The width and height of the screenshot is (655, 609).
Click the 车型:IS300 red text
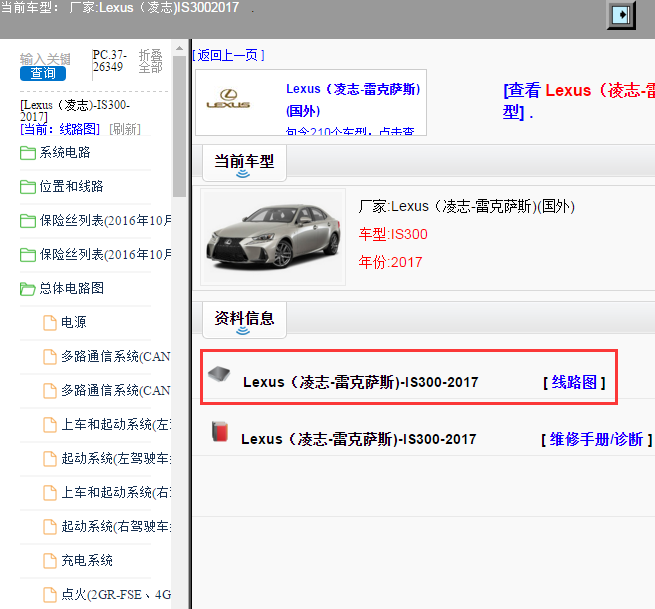(393, 234)
